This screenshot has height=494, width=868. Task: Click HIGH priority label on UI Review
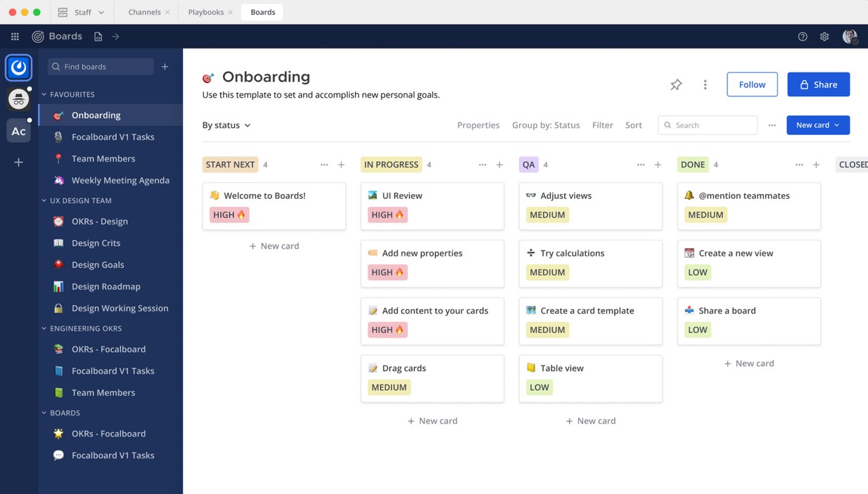[x=388, y=215]
